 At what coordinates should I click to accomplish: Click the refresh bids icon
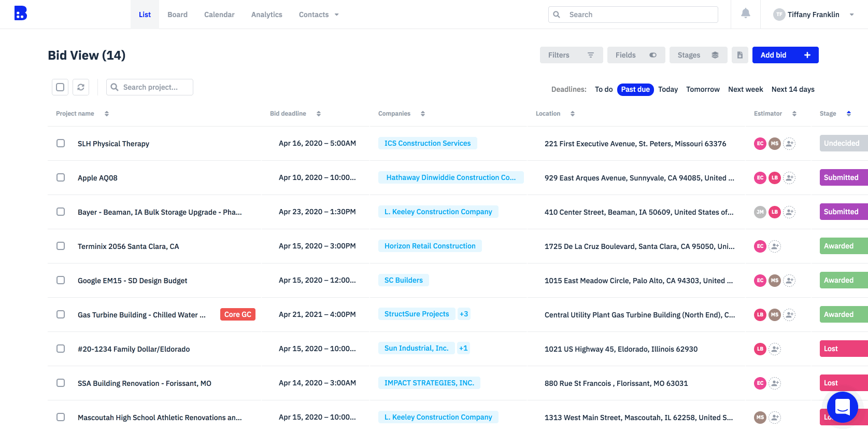point(81,87)
